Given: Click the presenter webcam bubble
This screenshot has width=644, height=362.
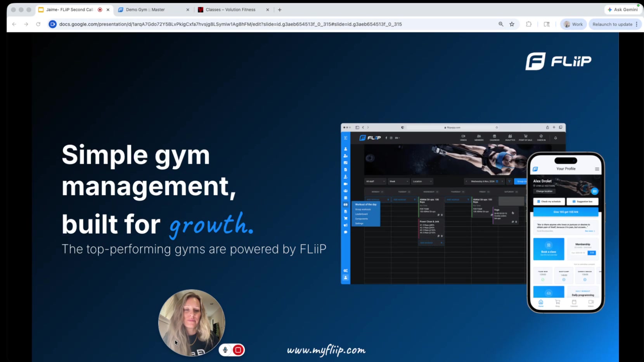Looking at the screenshot, I should tap(192, 323).
